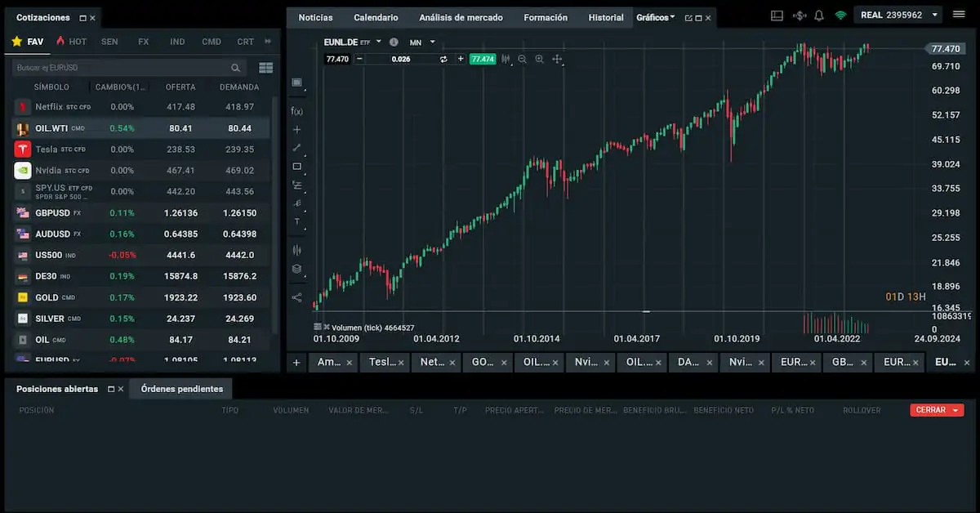Toggle the quotes grid view layout

tap(265, 68)
